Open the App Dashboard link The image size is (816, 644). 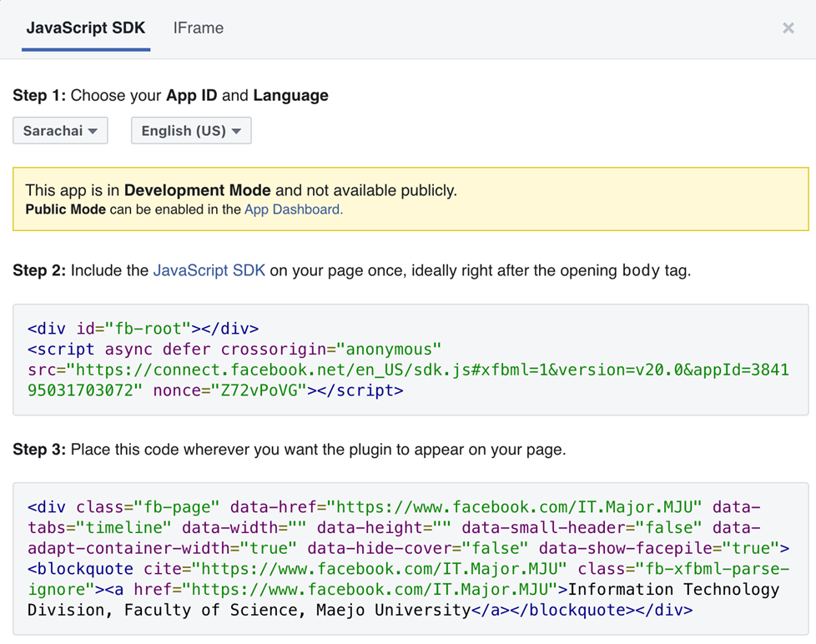pos(294,209)
